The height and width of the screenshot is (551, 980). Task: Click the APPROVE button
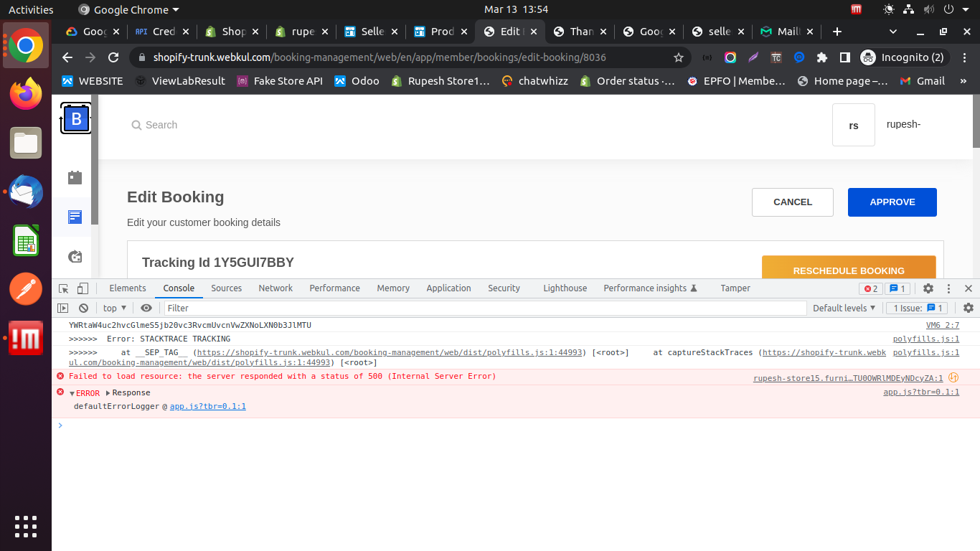(892, 202)
